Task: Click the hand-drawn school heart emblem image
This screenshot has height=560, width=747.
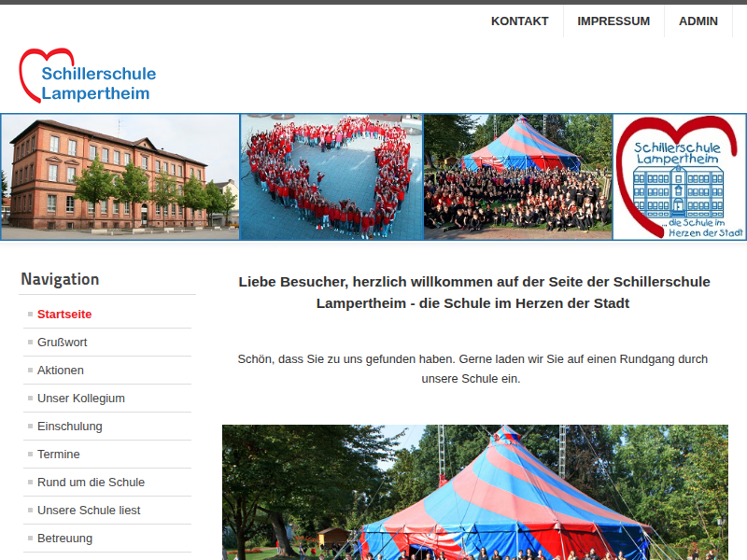Action: pyautogui.click(x=679, y=177)
